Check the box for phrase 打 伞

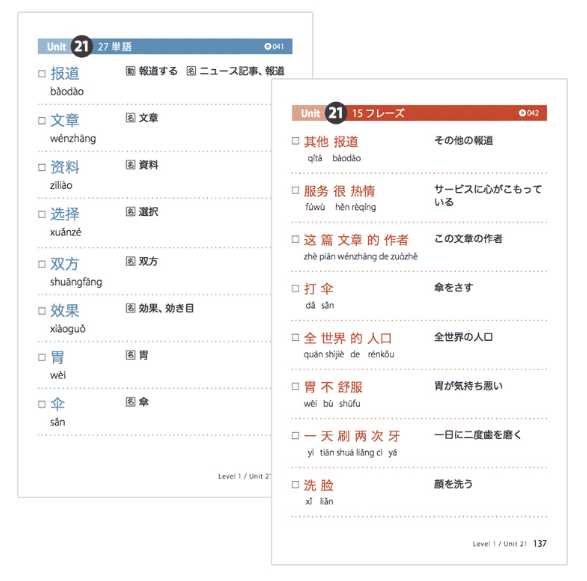click(296, 288)
